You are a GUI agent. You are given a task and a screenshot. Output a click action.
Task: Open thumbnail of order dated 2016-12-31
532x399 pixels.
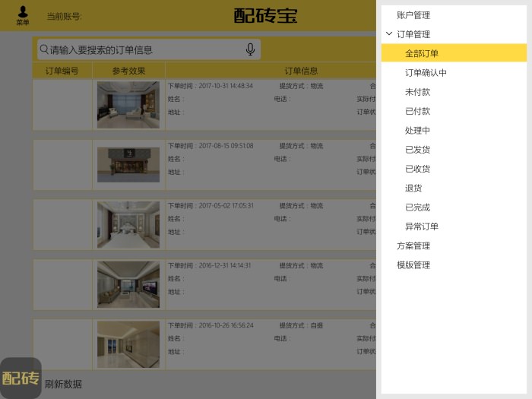(x=128, y=285)
